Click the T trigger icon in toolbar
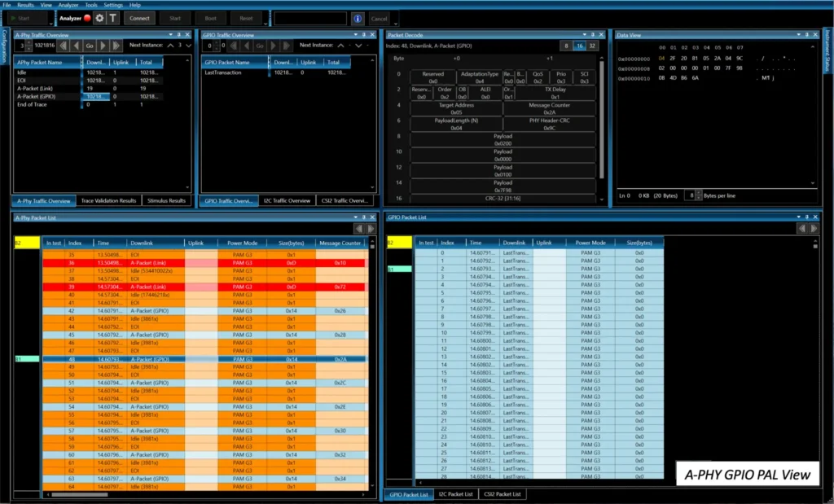The height and width of the screenshot is (504, 834). pos(112,18)
